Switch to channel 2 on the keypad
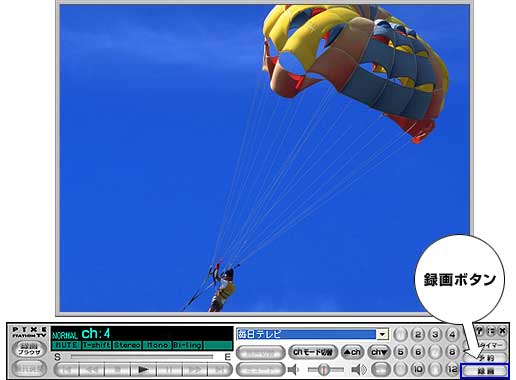Screen dimensions: 516x380 (x=418, y=334)
